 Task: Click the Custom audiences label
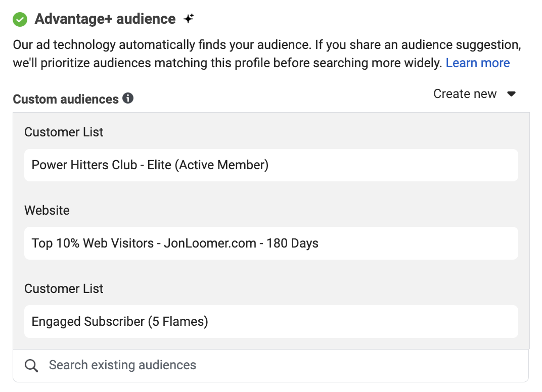(66, 99)
